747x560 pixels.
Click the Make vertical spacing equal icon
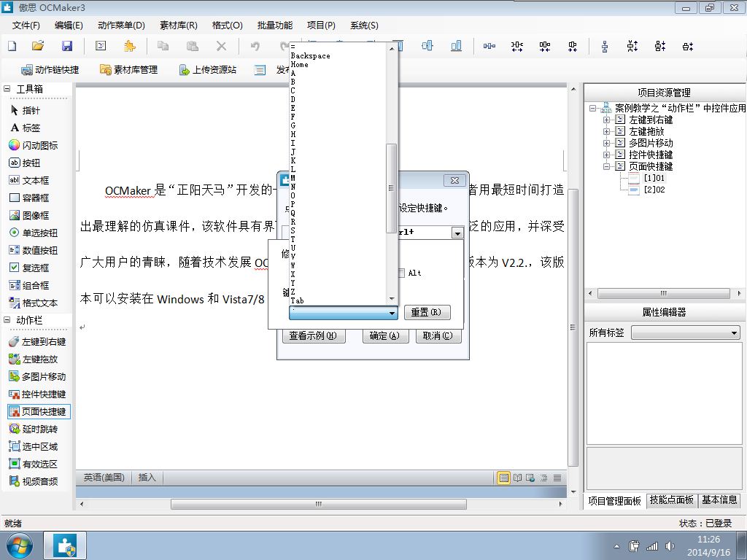point(605,46)
